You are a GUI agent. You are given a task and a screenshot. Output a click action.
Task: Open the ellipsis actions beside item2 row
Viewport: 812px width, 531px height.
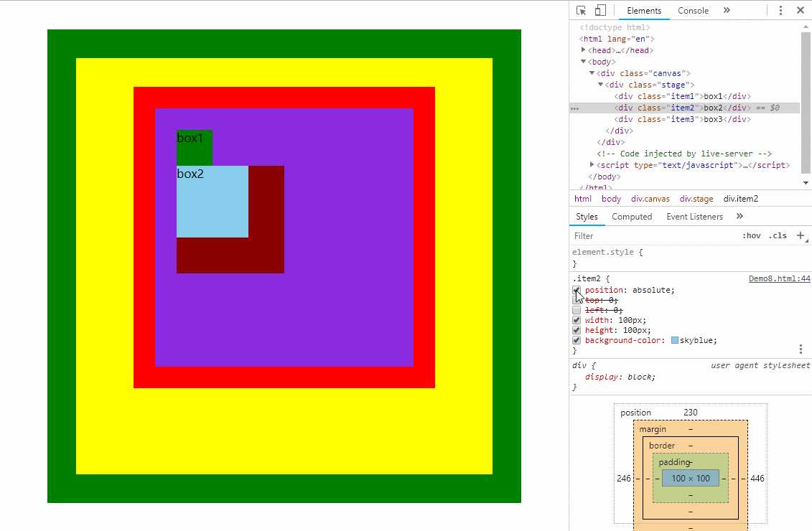pos(574,108)
